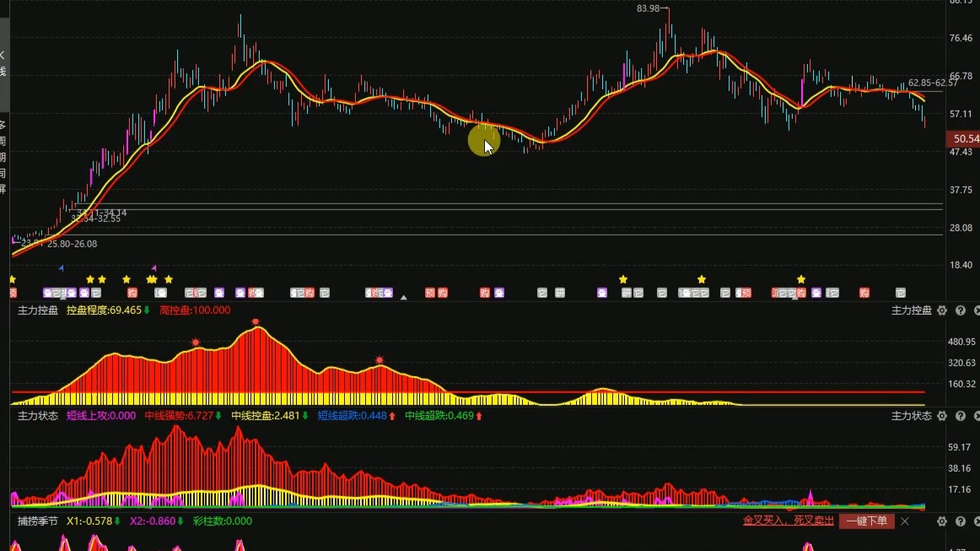
Task: Click the 中线超跌:0.469 value label
Action: (x=439, y=416)
